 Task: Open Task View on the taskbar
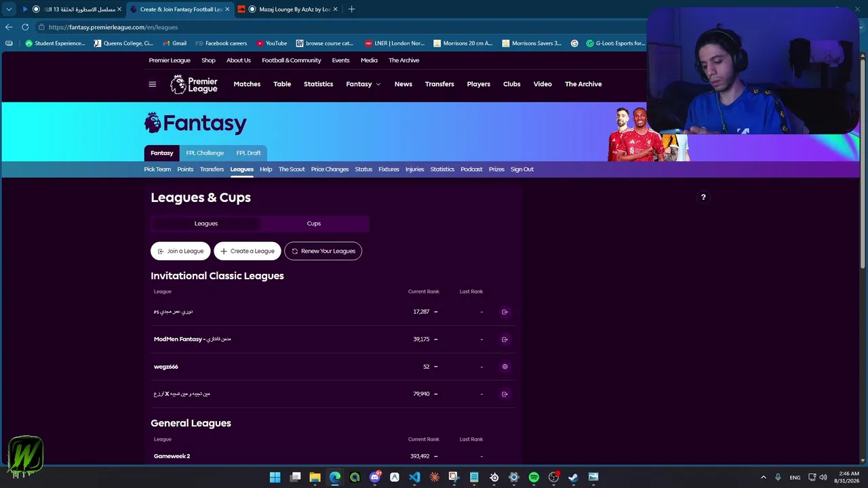[x=295, y=477]
